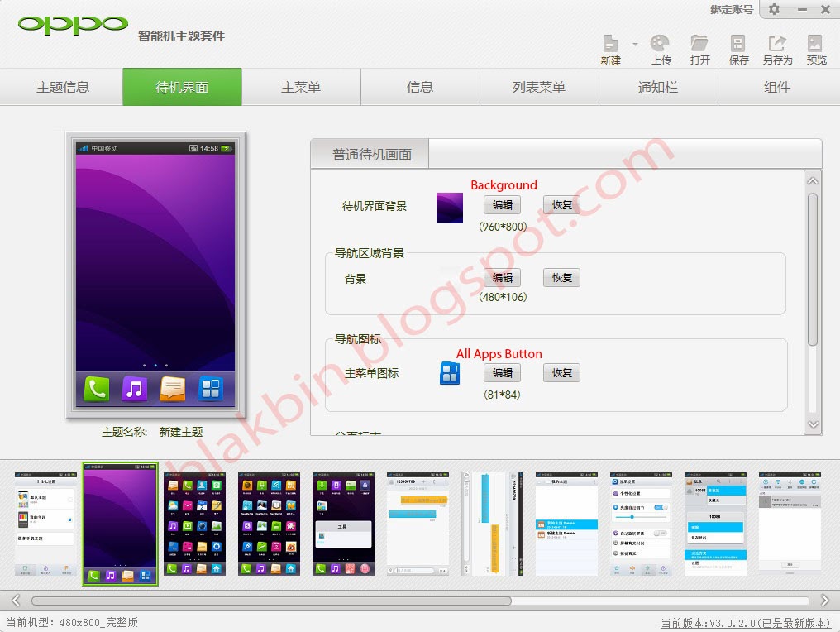Click the 当前机型 480x800 status text

point(72,622)
